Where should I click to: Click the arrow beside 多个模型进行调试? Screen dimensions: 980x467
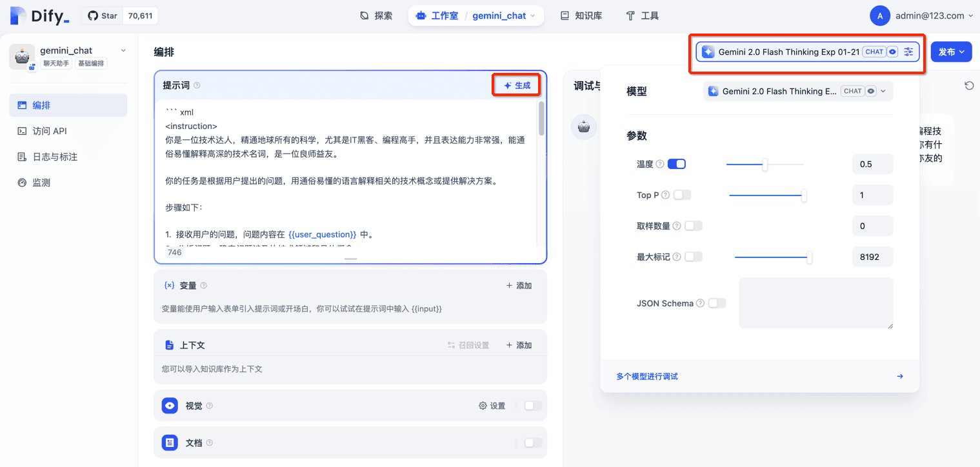[900, 376]
